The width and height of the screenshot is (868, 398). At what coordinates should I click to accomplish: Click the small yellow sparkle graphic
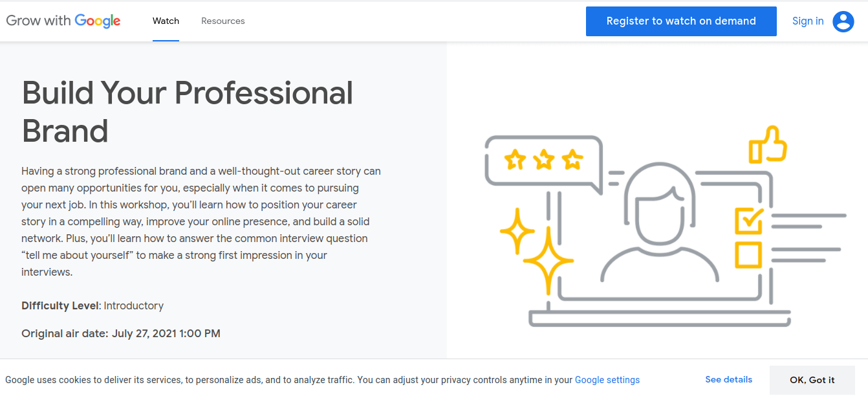pyautogui.click(x=517, y=231)
